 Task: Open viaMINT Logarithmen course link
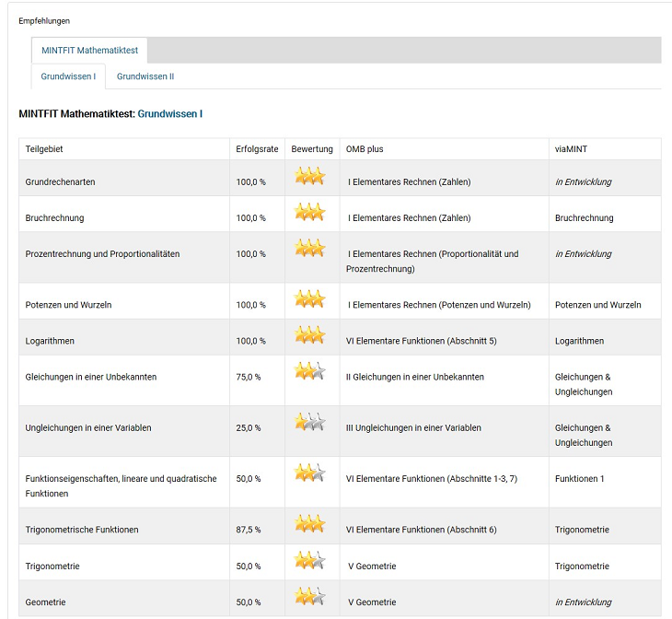pyautogui.click(x=579, y=341)
